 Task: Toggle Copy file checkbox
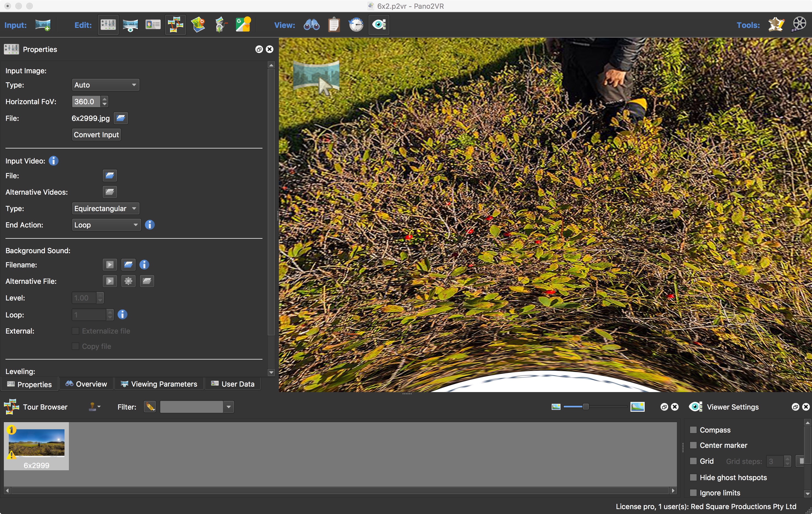tap(75, 346)
